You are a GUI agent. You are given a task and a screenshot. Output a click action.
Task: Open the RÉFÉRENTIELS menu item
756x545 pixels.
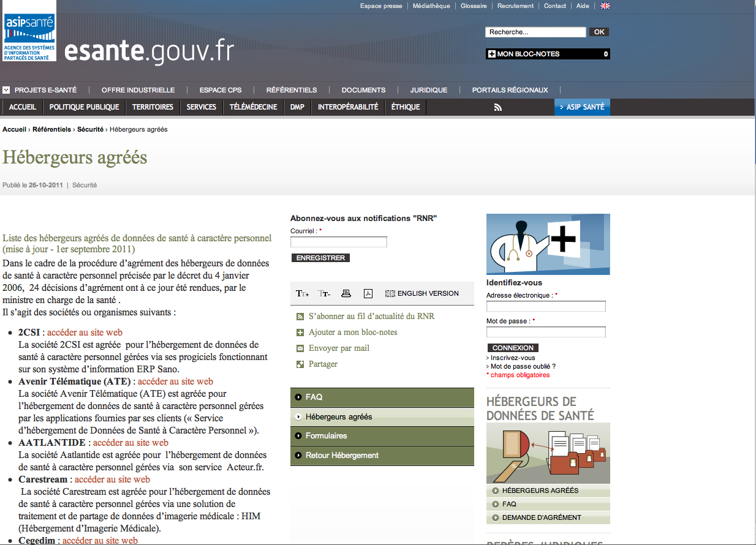(291, 90)
